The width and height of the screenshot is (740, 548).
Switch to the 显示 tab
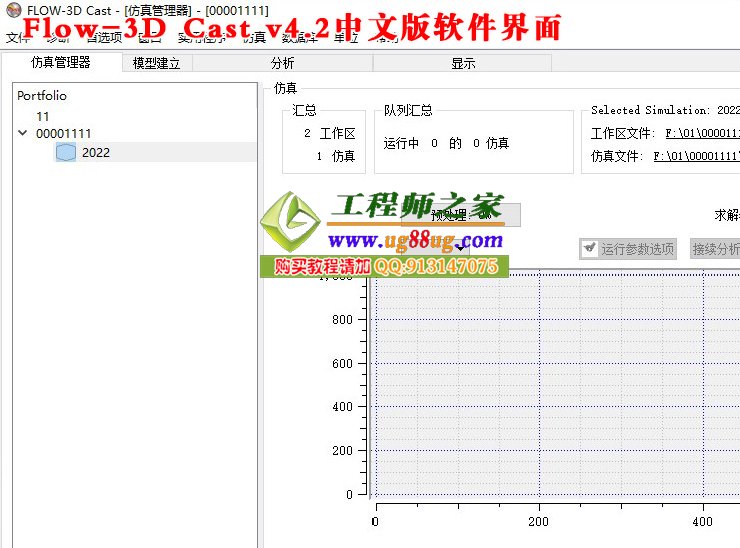click(462, 63)
